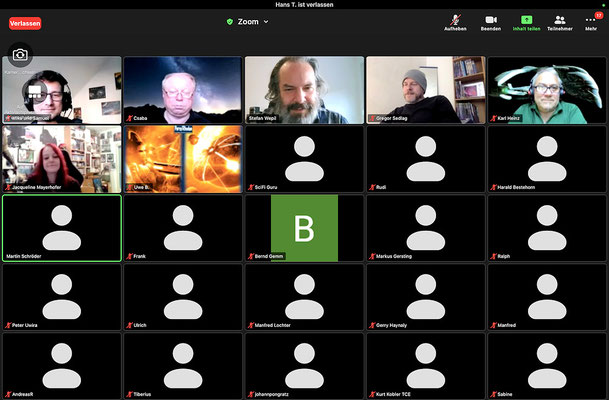Select Uwe B.'s fiery background tile
The width and height of the screenshot is (609, 400).
pyautogui.click(x=183, y=159)
